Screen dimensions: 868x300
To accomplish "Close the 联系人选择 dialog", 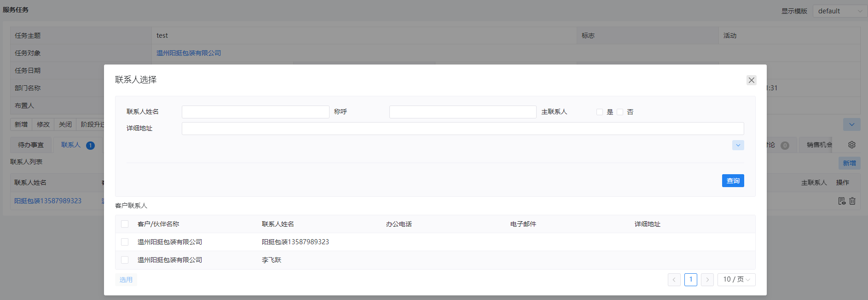I will [x=751, y=80].
